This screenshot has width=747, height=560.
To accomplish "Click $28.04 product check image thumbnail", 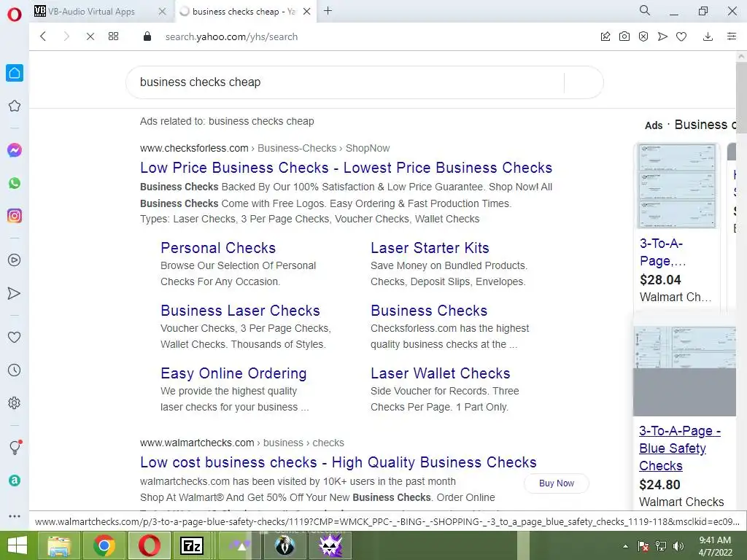I will pos(677,186).
